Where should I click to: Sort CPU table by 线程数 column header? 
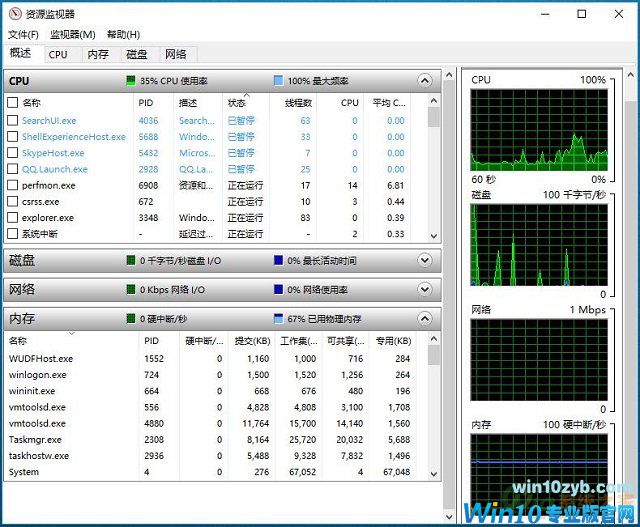tap(293, 102)
